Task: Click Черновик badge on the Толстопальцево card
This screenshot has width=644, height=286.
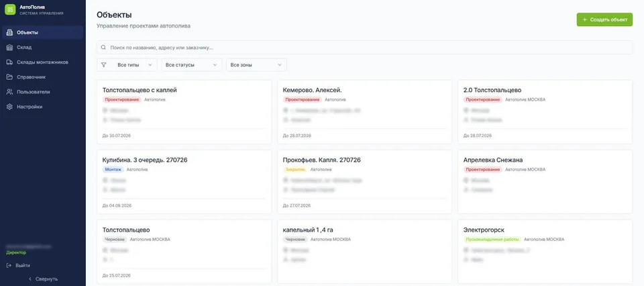Action: [x=115, y=239]
